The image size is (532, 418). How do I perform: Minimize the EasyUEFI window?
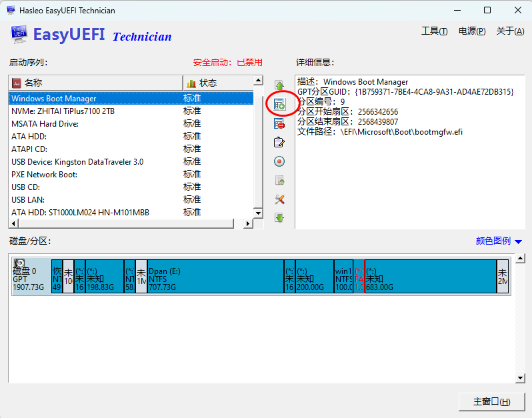(x=457, y=10)
